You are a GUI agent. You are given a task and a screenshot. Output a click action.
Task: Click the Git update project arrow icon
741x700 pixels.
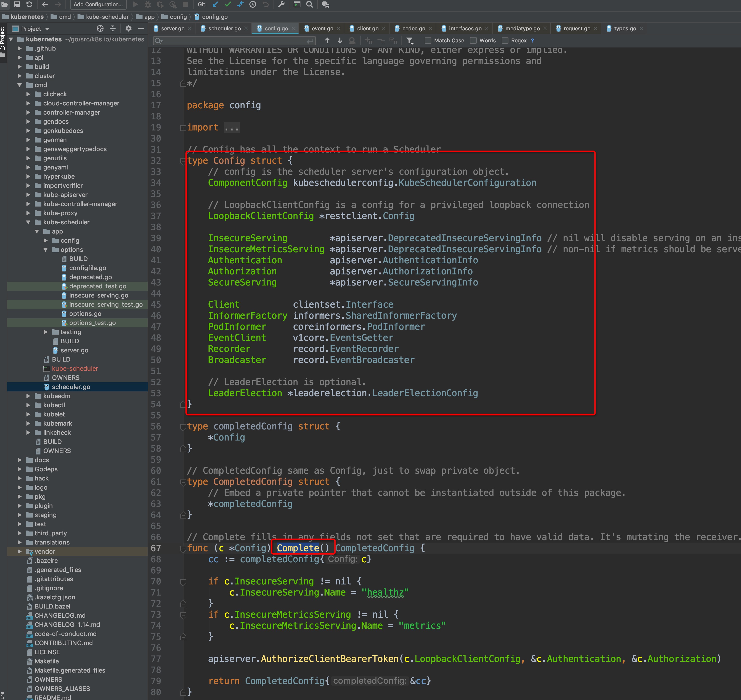[215, 5]
